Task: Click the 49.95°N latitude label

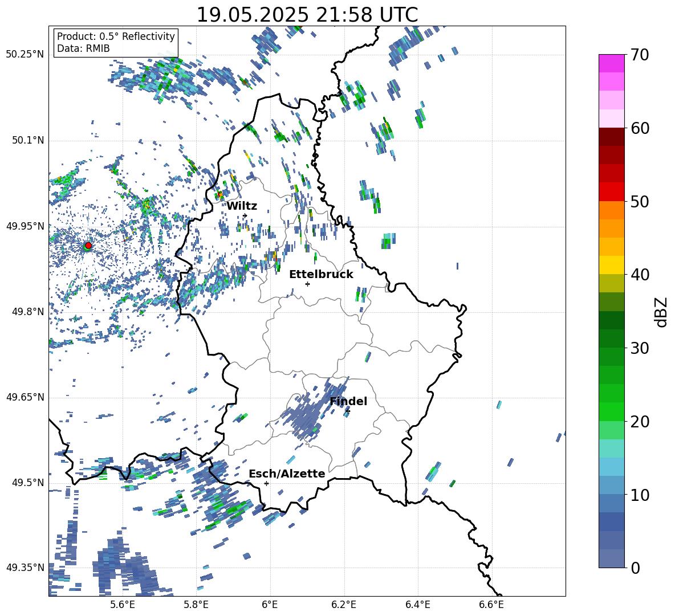Action: (25, 226)
